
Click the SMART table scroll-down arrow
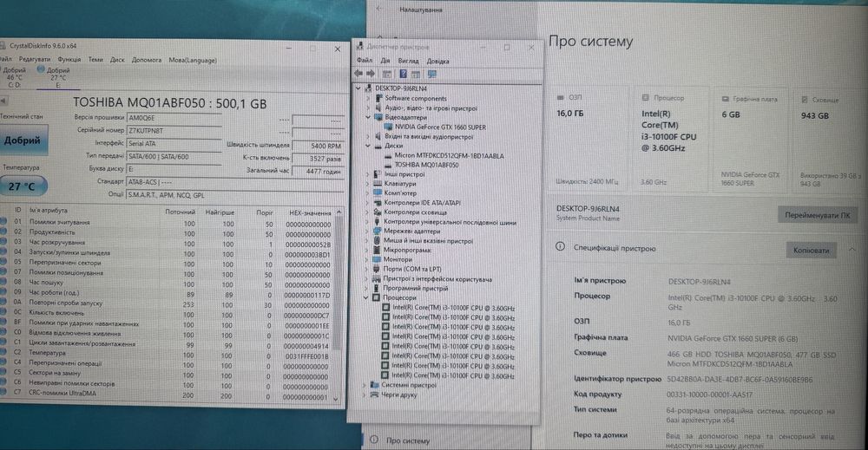[336, 398]
